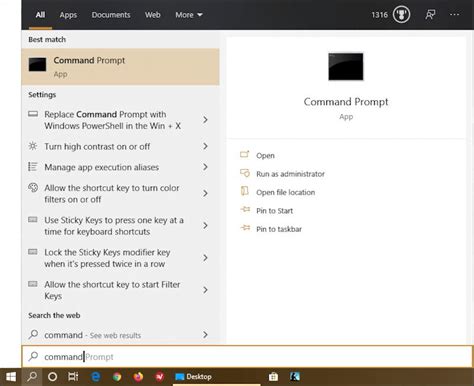Choose Pin to Start

pos(274,211)
